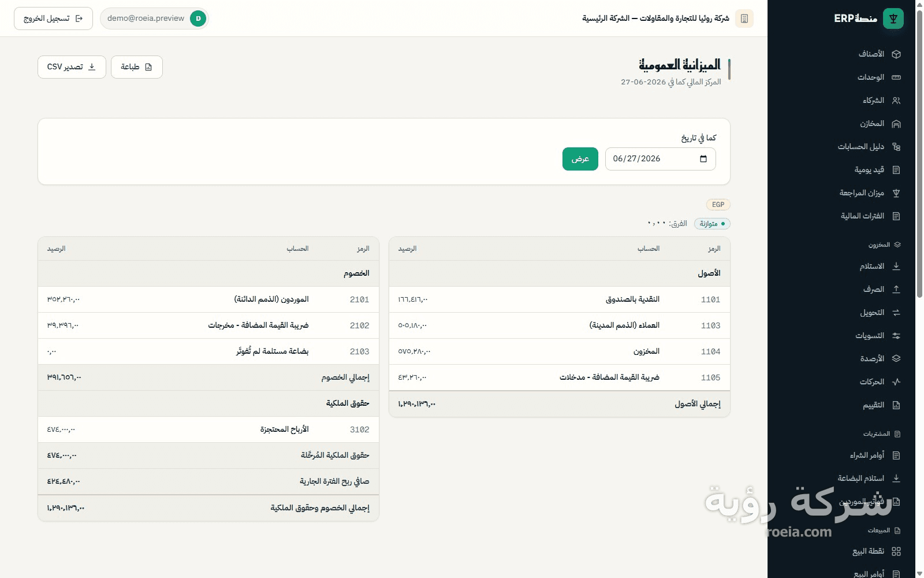Click الحساب header in assets table

coord(649,249)
